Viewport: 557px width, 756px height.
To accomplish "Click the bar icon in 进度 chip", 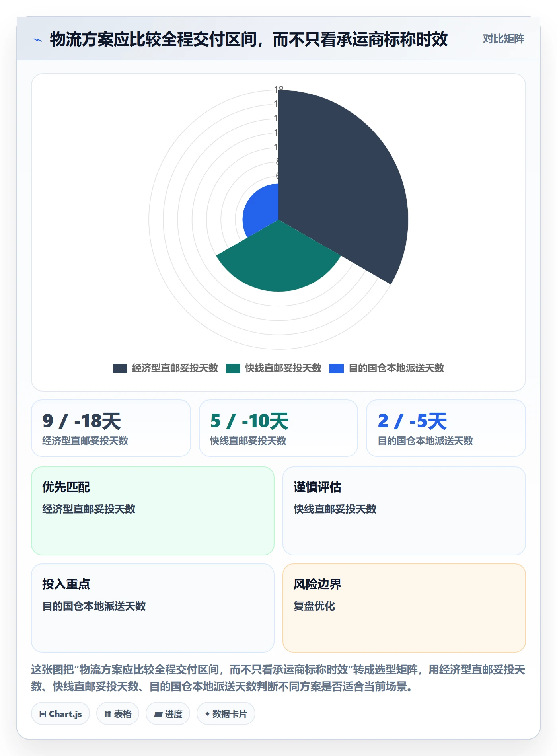I will [158, 715].
